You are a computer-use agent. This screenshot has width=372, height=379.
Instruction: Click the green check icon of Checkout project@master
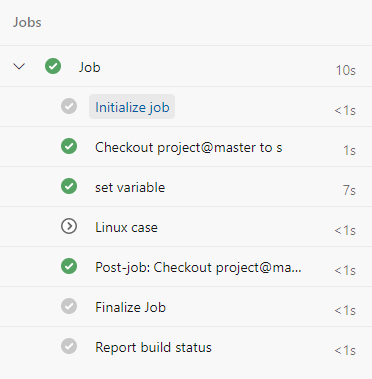click(69, 146)
